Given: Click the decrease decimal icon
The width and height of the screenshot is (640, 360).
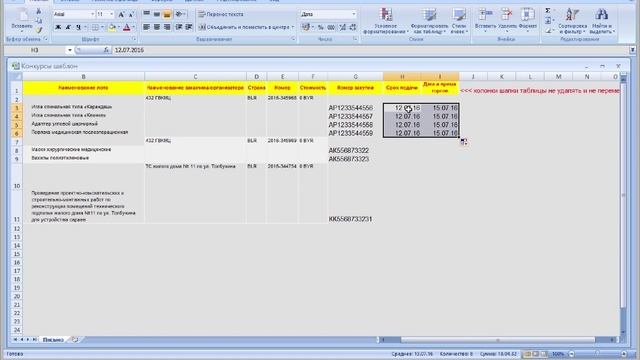Looking at the screenshot, I should tap(353, 27).
